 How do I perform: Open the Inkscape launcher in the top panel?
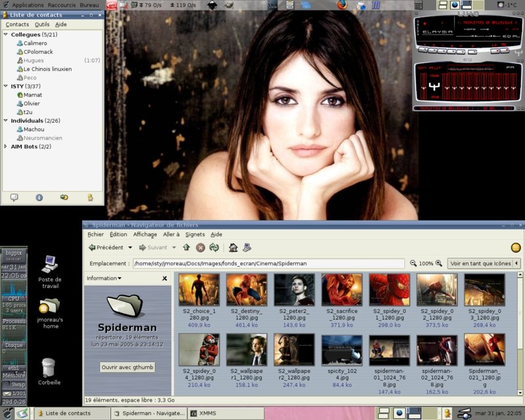212,5
